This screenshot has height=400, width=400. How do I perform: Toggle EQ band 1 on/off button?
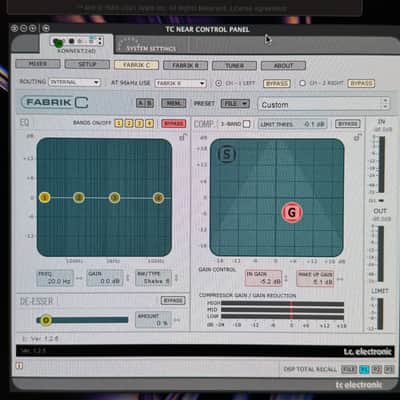click(x=118, y=123)
